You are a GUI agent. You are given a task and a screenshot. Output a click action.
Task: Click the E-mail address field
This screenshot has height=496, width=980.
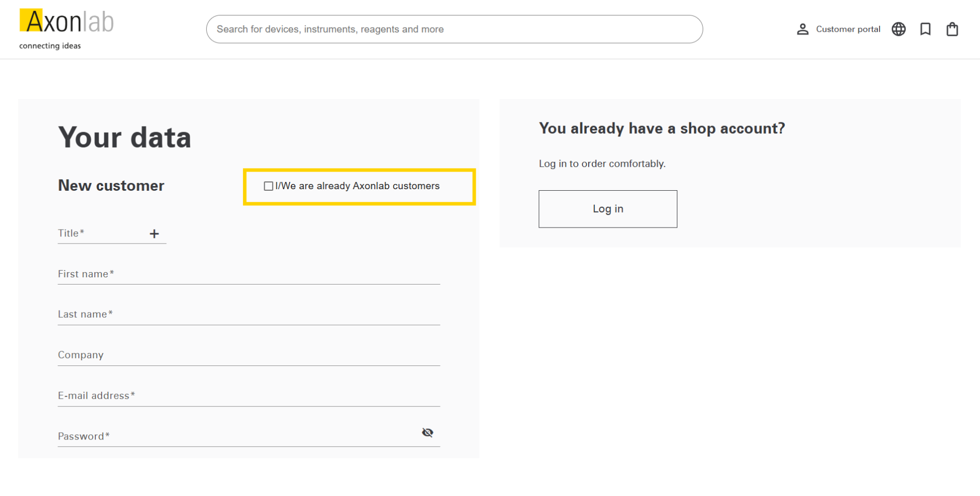[x=249, y=395]
